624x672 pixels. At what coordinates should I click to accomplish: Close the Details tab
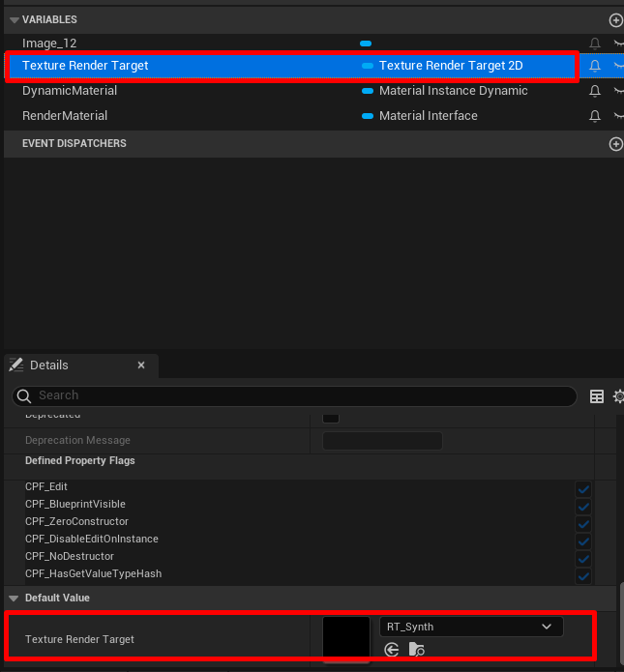141,365
